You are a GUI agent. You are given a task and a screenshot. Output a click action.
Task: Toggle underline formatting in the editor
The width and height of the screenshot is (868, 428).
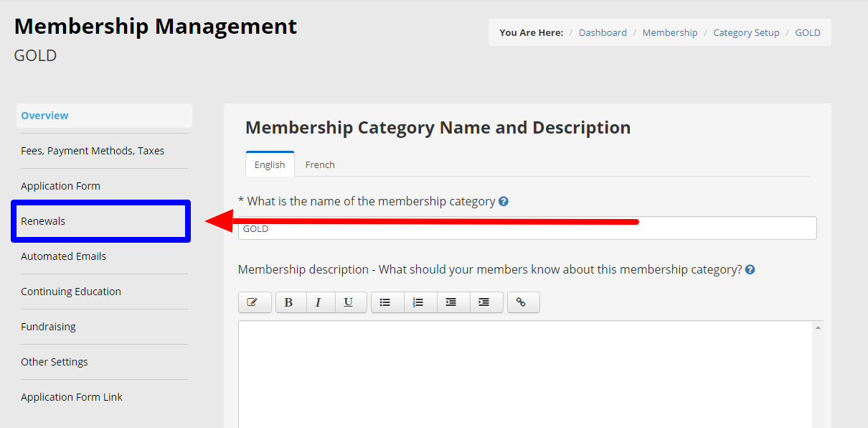click(x=348, y=302)
